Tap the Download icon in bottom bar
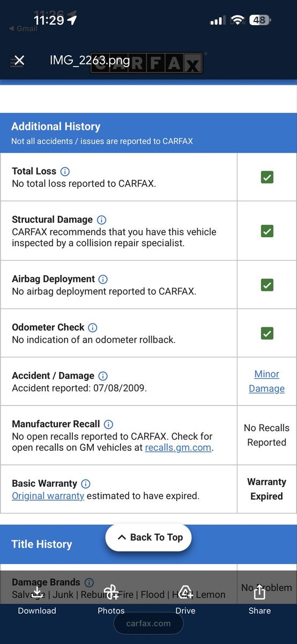297x644 pixels. pos(37,599)
